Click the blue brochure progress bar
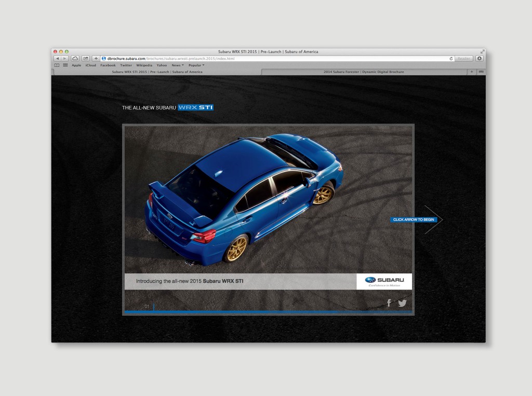Image resolution: width=532 pixels, height=396 pixels. [x=268, y=311]
